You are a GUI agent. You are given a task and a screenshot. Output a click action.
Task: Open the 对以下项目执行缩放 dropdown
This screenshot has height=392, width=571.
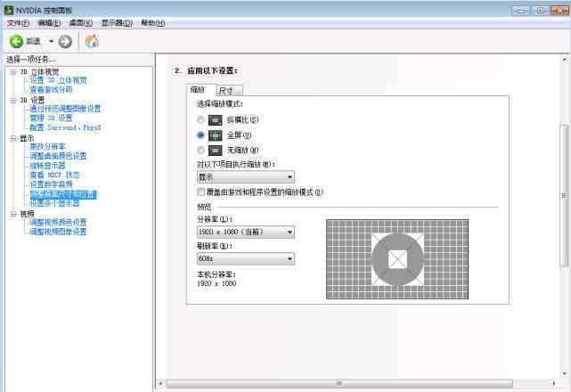tap(246, 177)
